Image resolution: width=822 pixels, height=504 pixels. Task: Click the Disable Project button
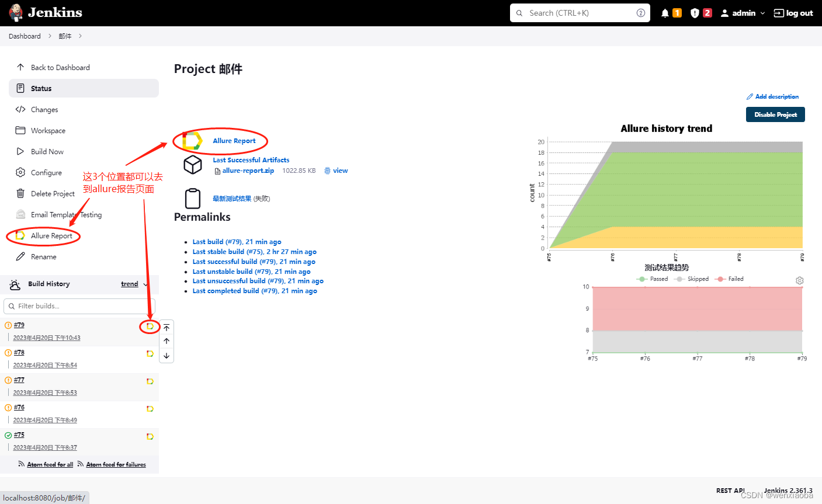775,114
